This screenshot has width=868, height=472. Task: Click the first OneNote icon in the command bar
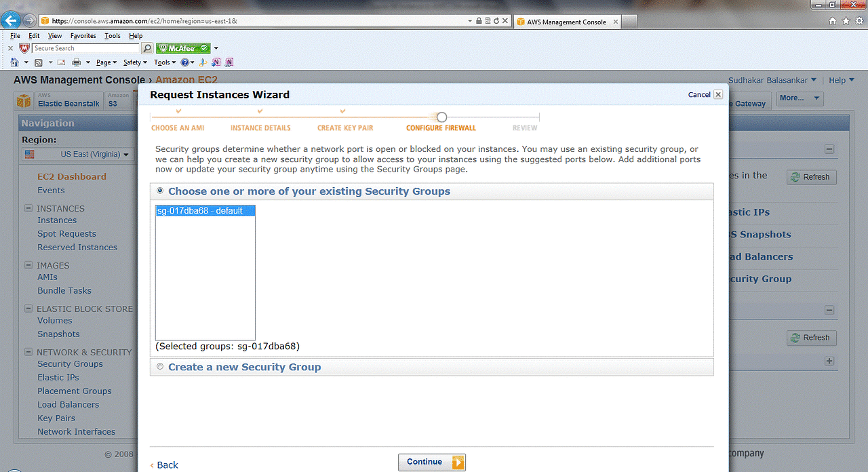point(216,62)
